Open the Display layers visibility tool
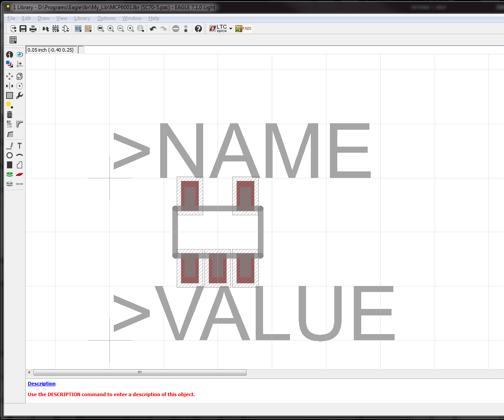 click(x=9, y=64)
